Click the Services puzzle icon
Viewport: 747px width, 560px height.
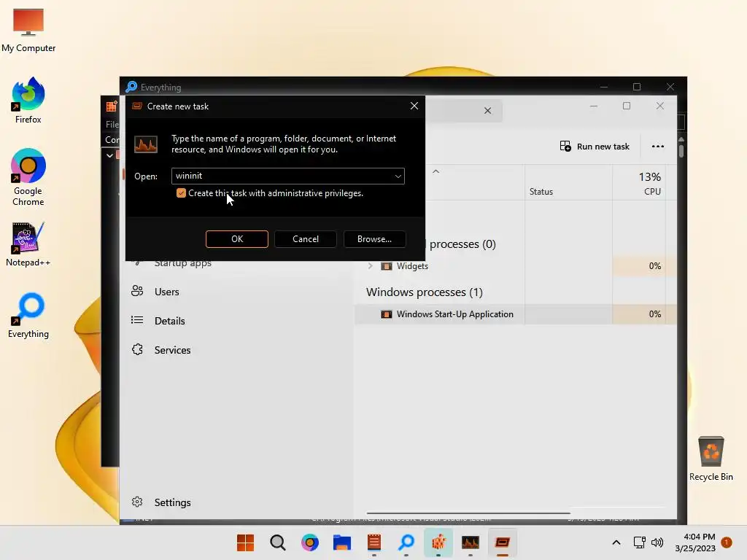137,349
